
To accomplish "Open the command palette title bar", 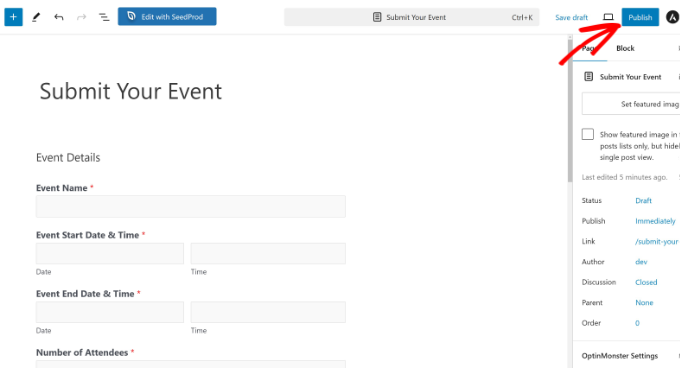I will (x=412, y=17).
